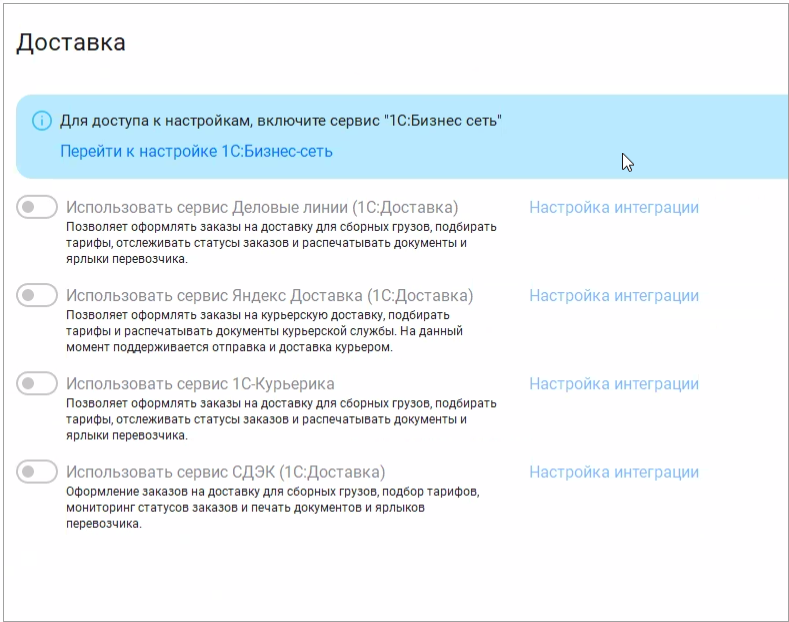Viewport: 789px width, 622px height.
Task: Click the Деловые линии description paragraph
Action: click(281, 243)
